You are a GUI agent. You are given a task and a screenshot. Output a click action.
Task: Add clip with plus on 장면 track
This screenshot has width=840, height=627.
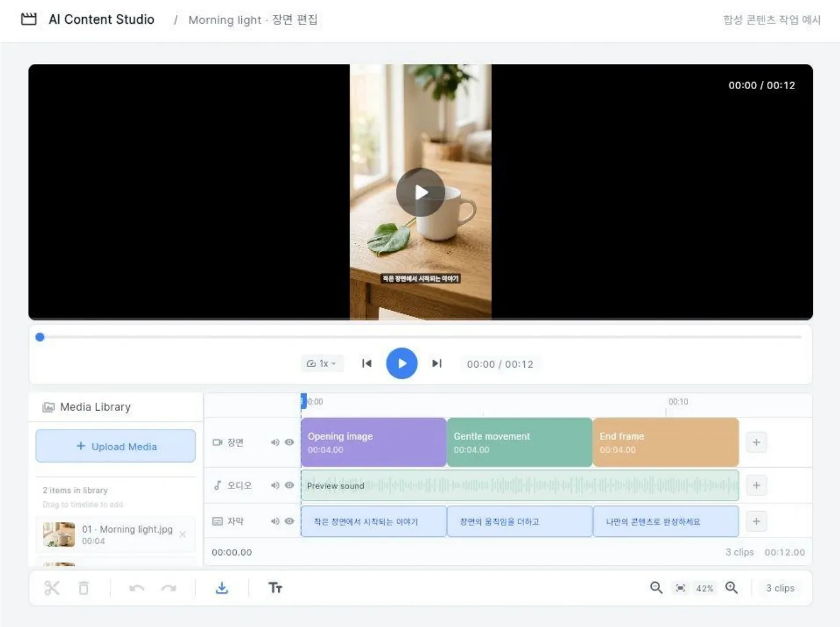pyautogui.click(x=756, y=442)
